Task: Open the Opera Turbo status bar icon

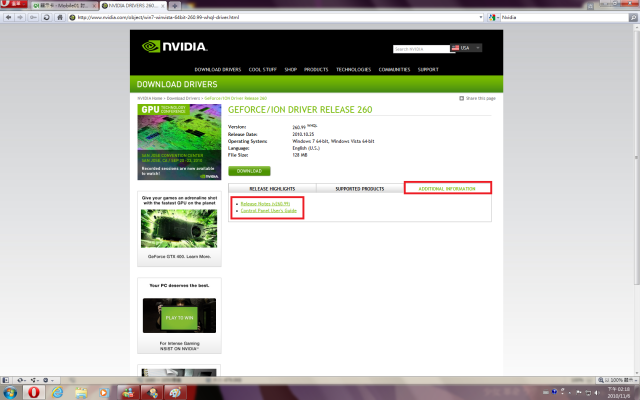Action: 45,380
